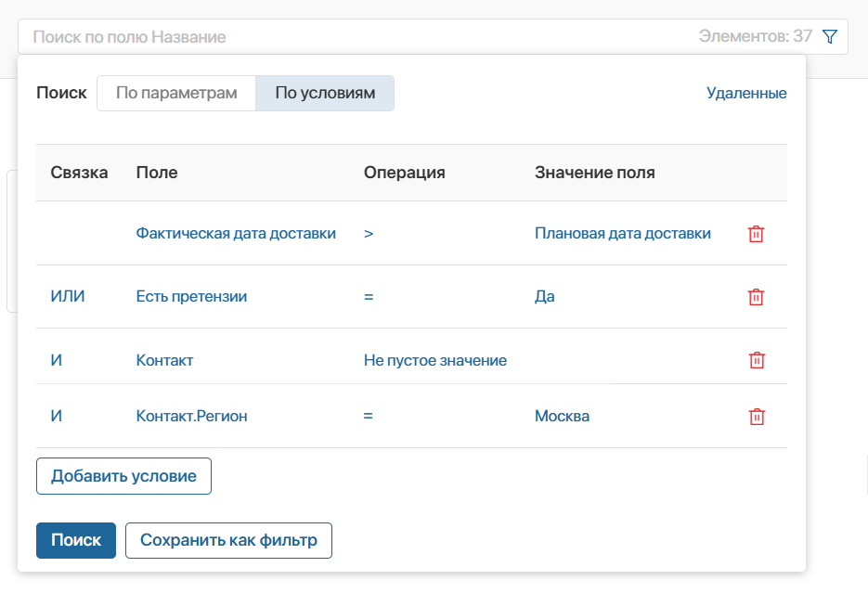Change the '>' operation in first condition
The image size is (868, 593).
tap(369, 234)
